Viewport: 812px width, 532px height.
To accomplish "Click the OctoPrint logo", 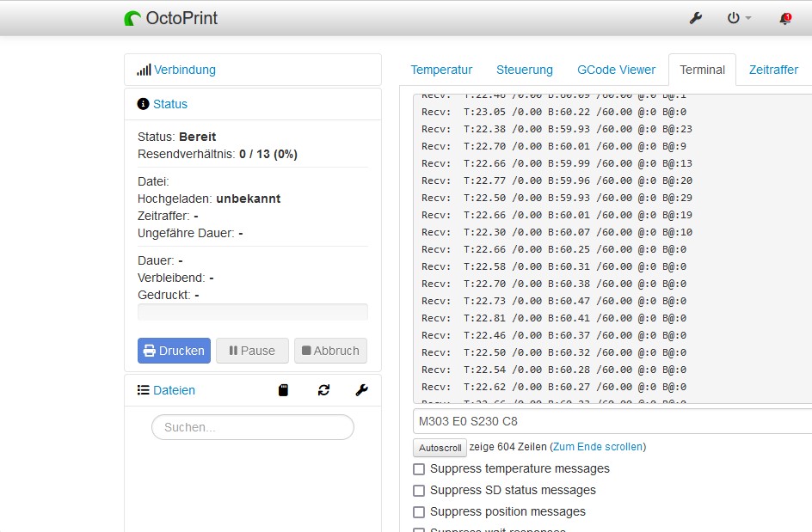I will [171, 18].
